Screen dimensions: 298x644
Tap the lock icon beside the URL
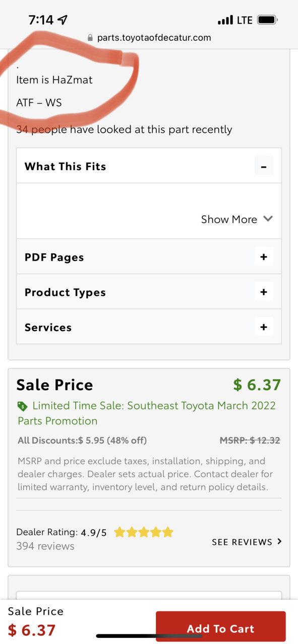(x=90, y=38)
